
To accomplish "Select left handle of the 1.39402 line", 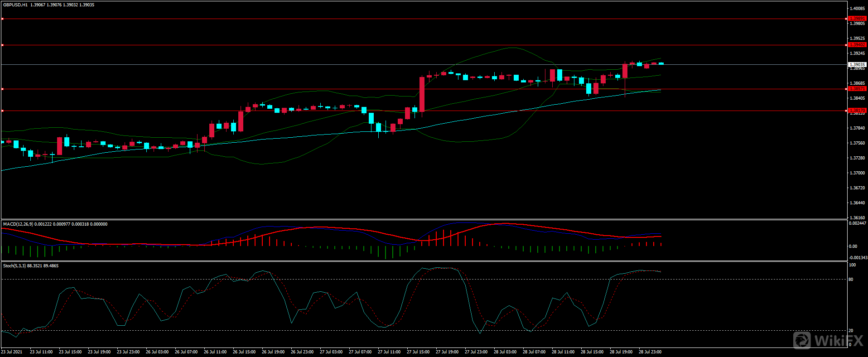I will click(x=2, y=45).
